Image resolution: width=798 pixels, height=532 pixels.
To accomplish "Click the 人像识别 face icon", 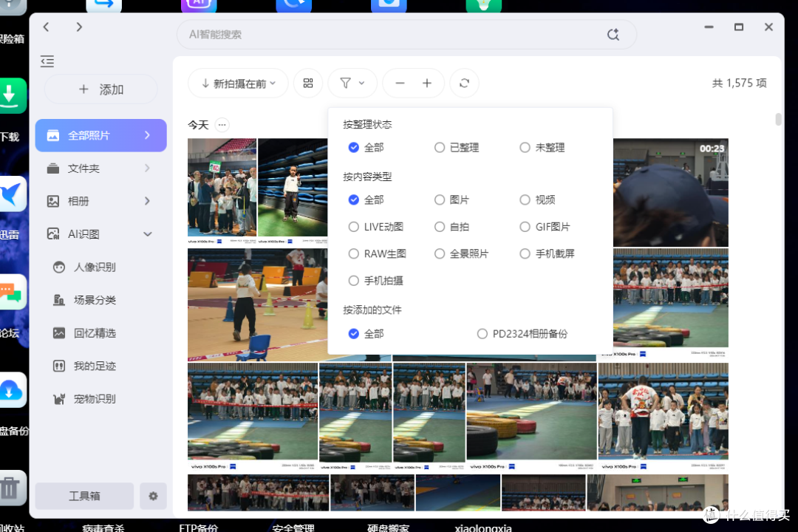I will 59,267.
